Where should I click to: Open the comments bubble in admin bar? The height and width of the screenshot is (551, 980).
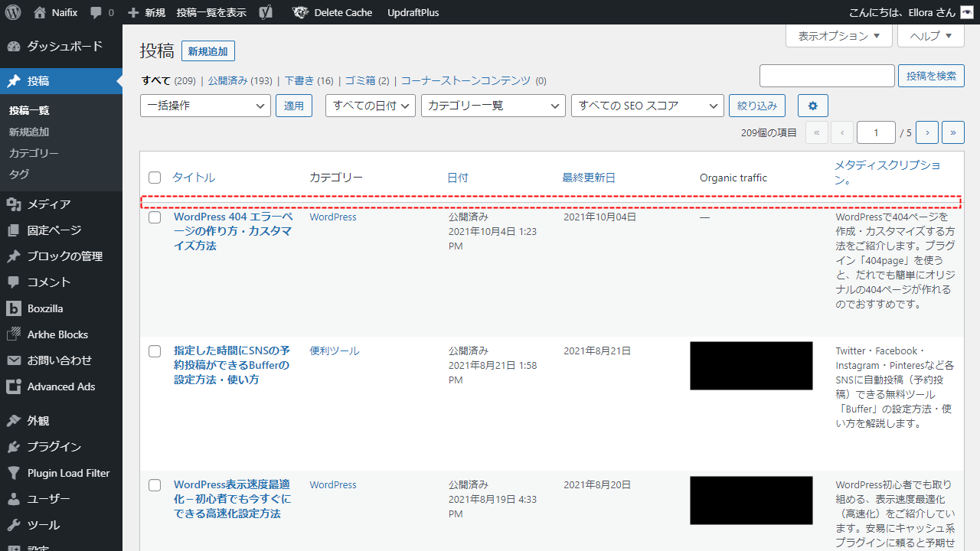(x=96, y=13)
